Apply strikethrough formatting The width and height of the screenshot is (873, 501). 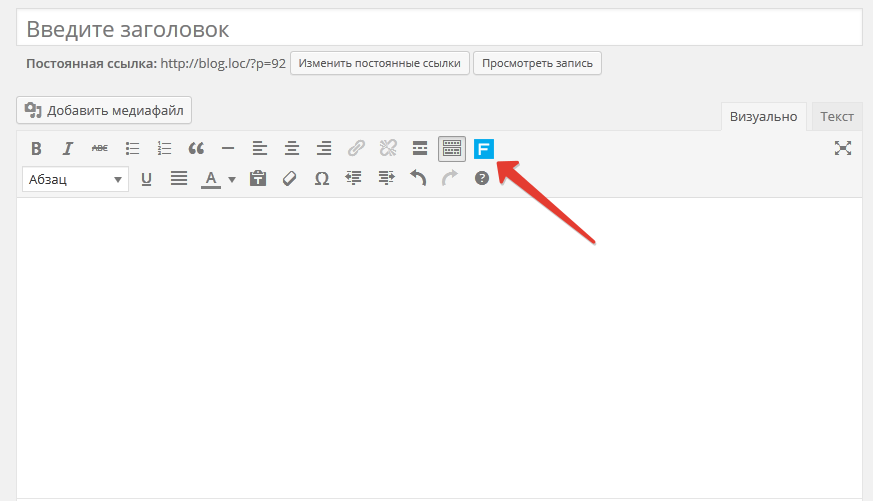[x=100, y=149]
